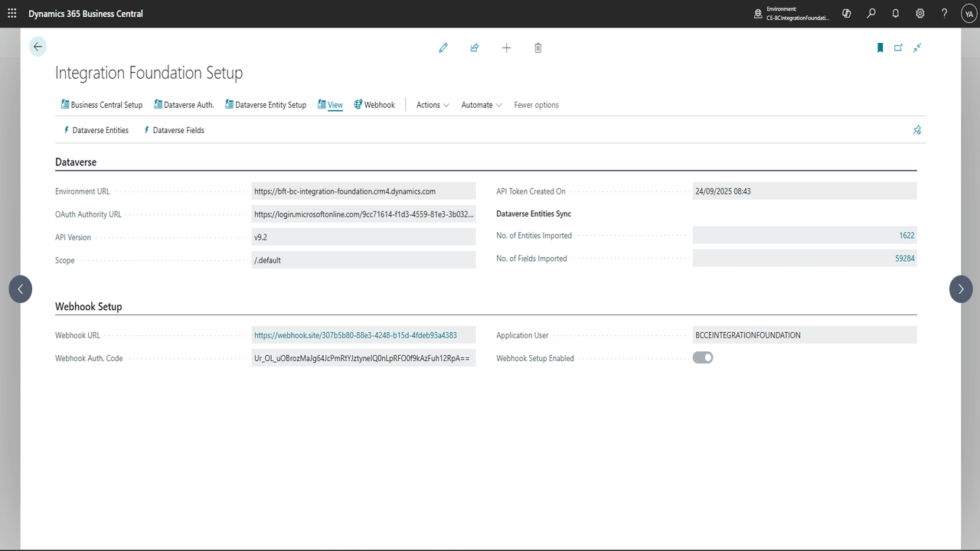Click the Application User field

coord(805,335)
